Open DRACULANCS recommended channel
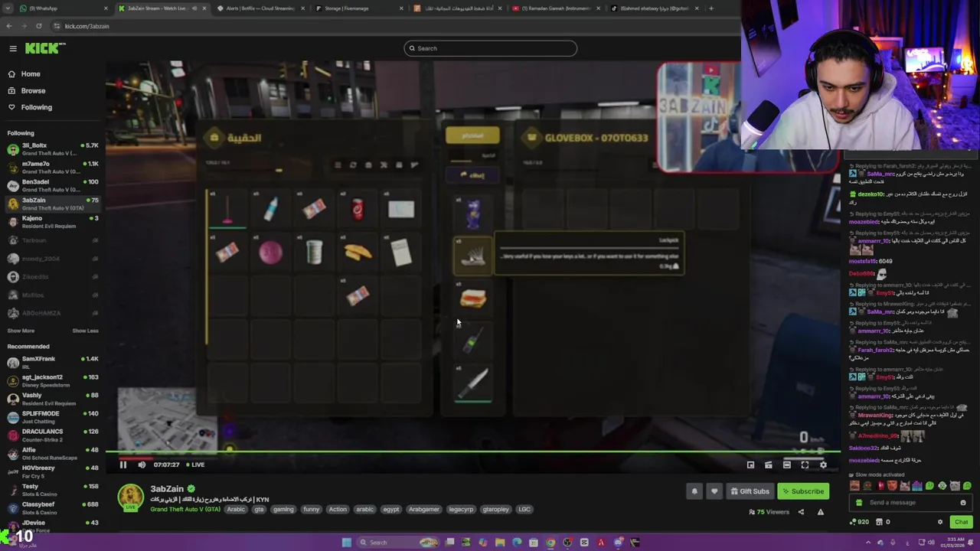 [x=53, y=435]
